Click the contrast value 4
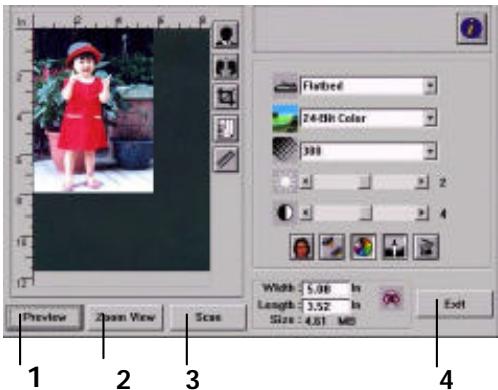Image resolution: width=498 pixels, height=390 pixels. click(x=443, y=214)
